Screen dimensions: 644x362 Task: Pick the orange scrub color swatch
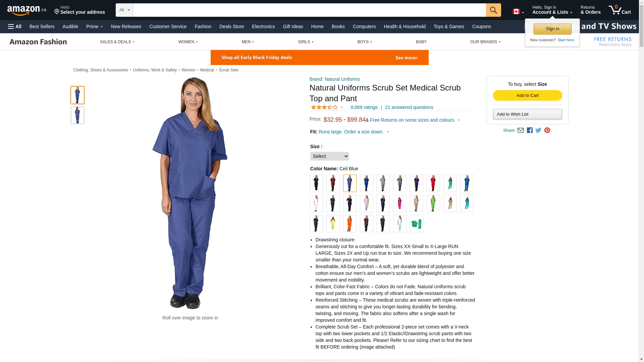click(x=350, y=224)
